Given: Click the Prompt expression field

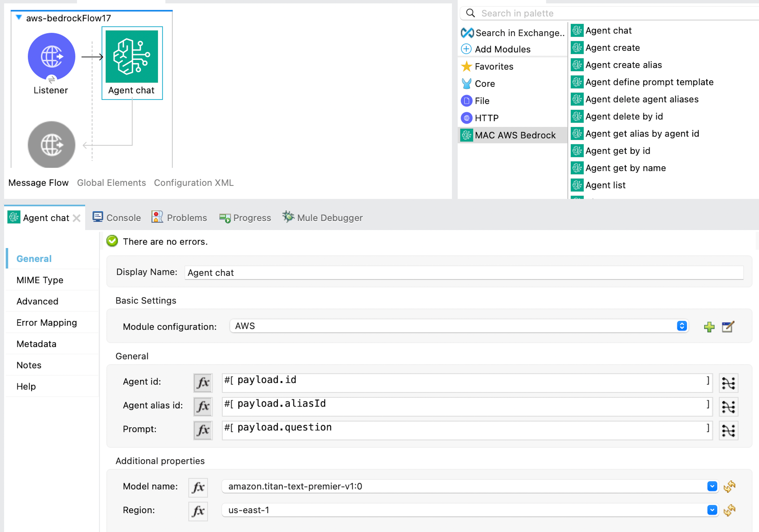Looking at the screenshot, I should point(467,430).
